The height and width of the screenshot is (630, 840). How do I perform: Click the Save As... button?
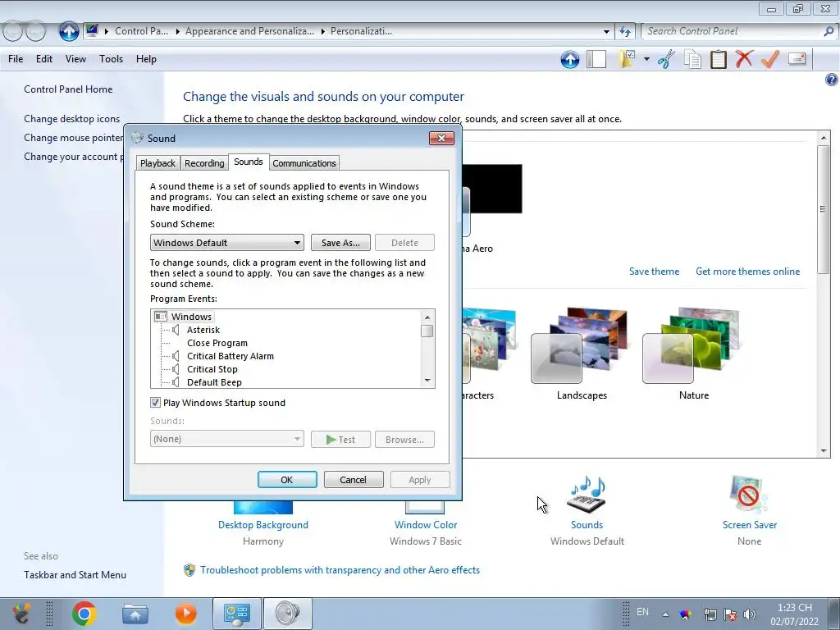(340, 243)
